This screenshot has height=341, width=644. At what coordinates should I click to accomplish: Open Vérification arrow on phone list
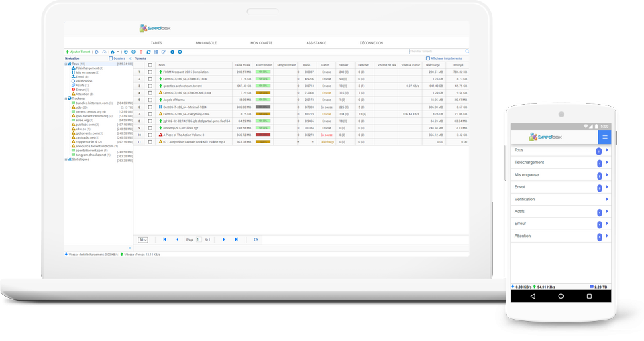coord(607,200)
